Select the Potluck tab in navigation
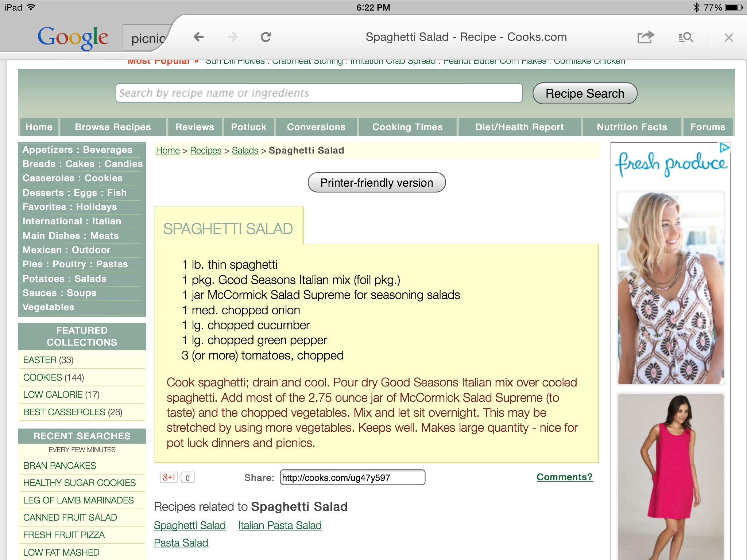 (248, 127)
